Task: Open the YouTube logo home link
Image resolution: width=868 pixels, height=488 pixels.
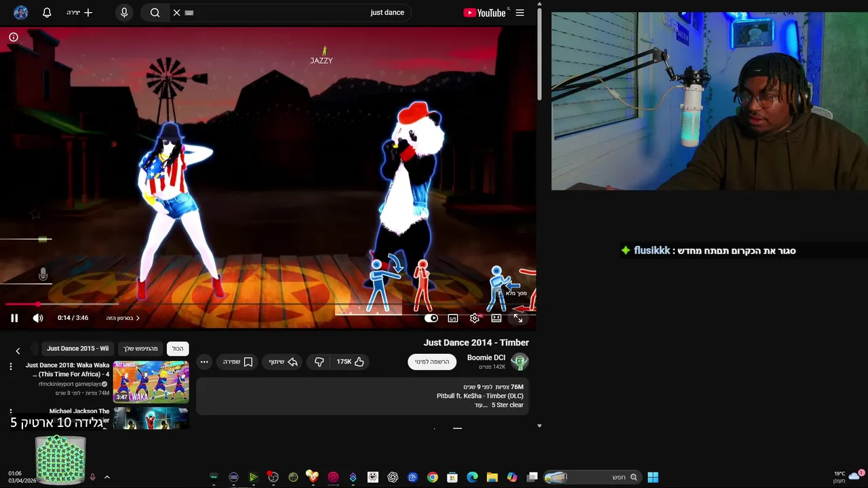Action: coord(484,12)
